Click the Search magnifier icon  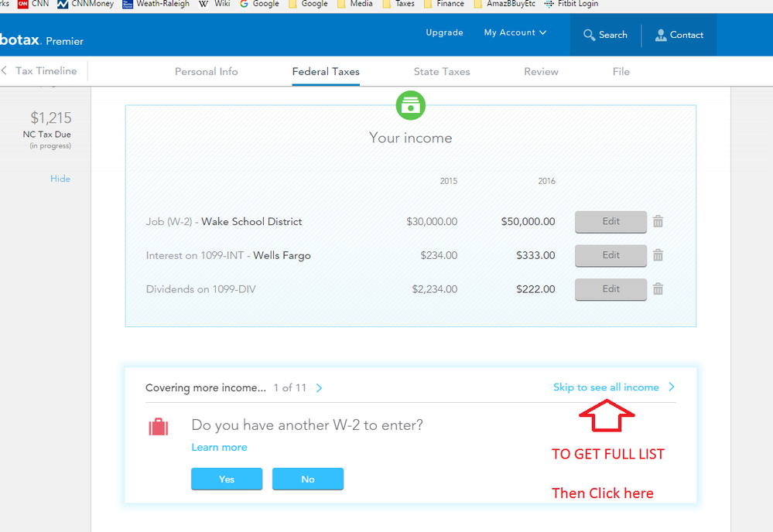(x=589, y=35)
